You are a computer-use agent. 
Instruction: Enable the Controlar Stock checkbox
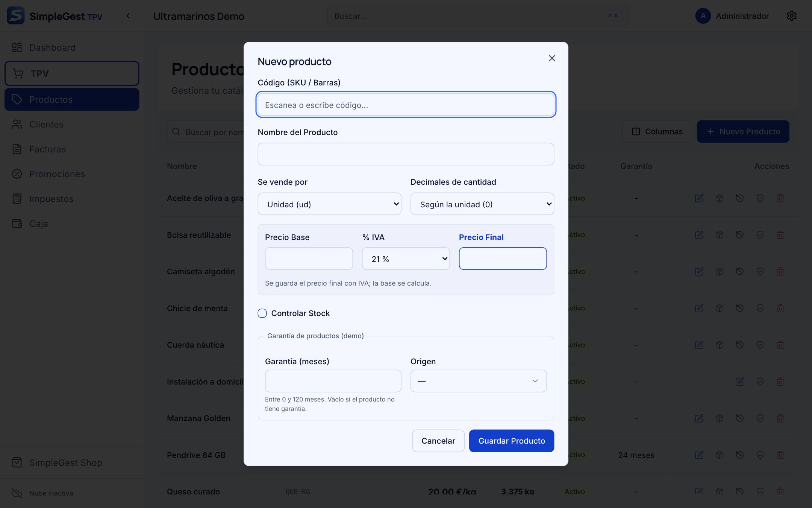click(262, 313)
